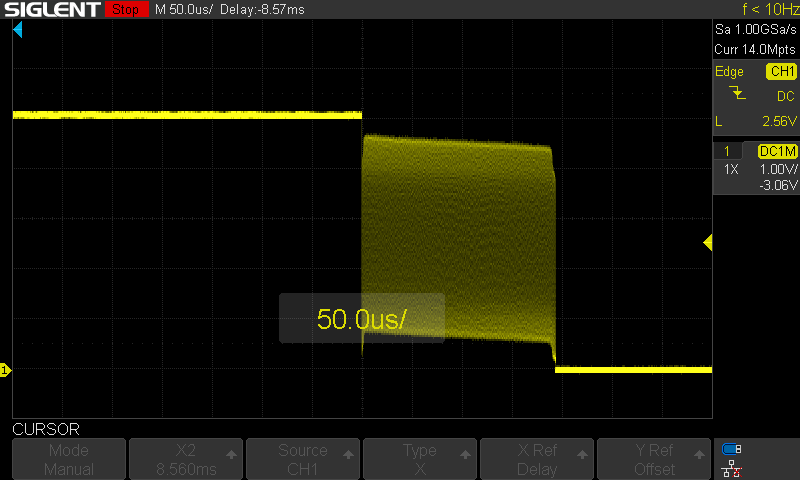This screenshot has width=800, height=480.
Task: Click the 1X probe attenuation label
Action: coord(731,169)
